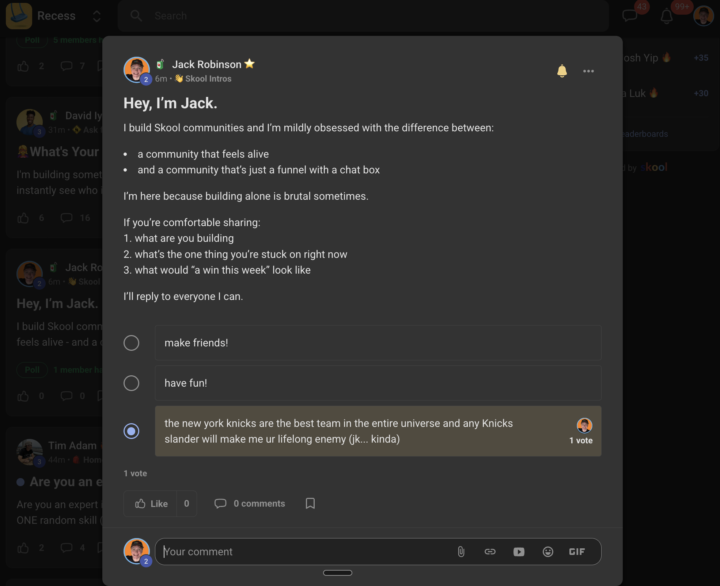The width and height of the screenshot is (720, 586).
Task: Expand the Recess community switcher
Action: (x=96, y=16)
